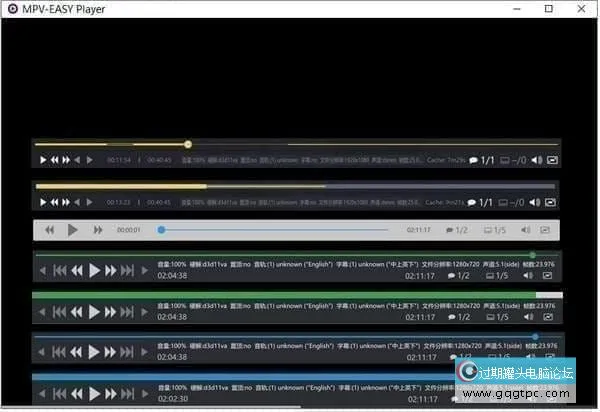
Task: Click fast-forward icon right of play in green-knob dark skin
Action: (111, 270)
